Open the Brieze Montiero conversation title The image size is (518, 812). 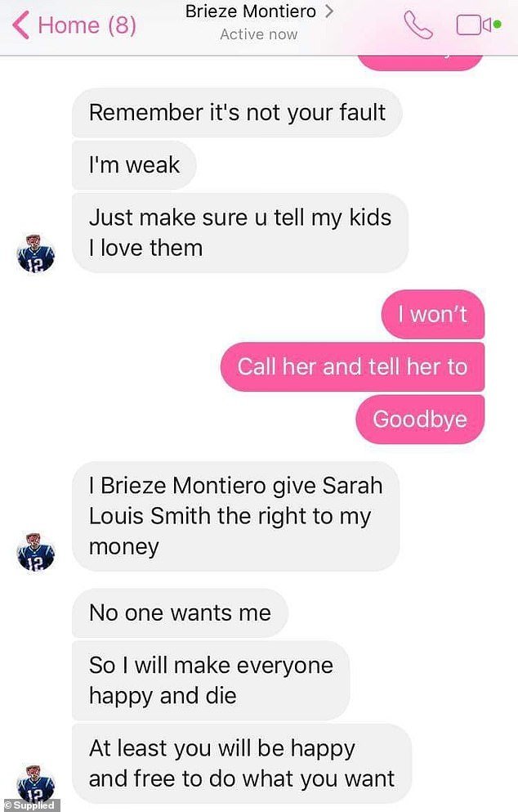251,11
